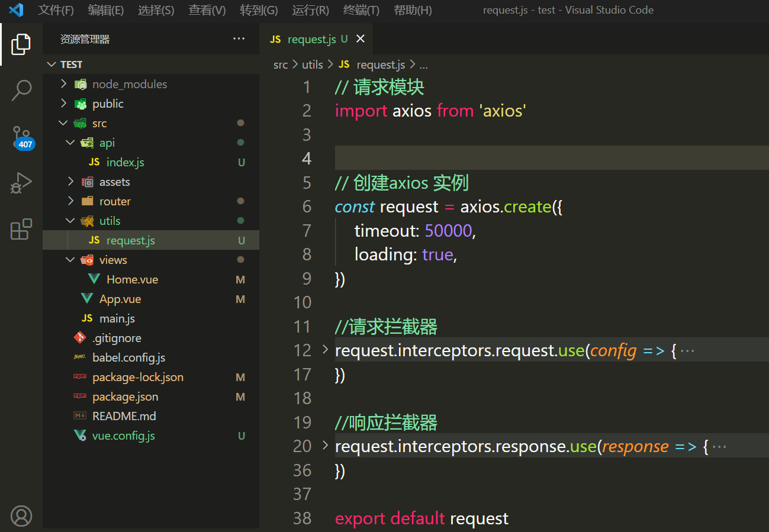769x532 pixels.
Task: Click the router folder icon
Action: tap(88, 201)
